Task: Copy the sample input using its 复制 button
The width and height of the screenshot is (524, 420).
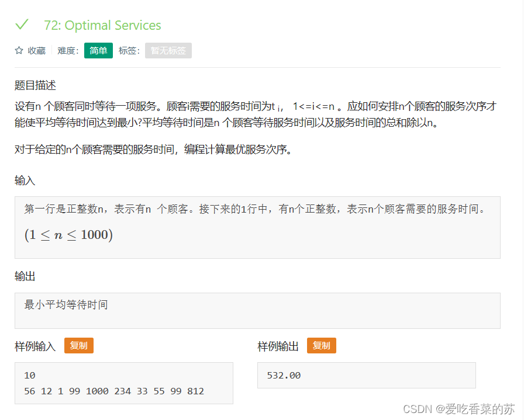Action: [78, 345]
